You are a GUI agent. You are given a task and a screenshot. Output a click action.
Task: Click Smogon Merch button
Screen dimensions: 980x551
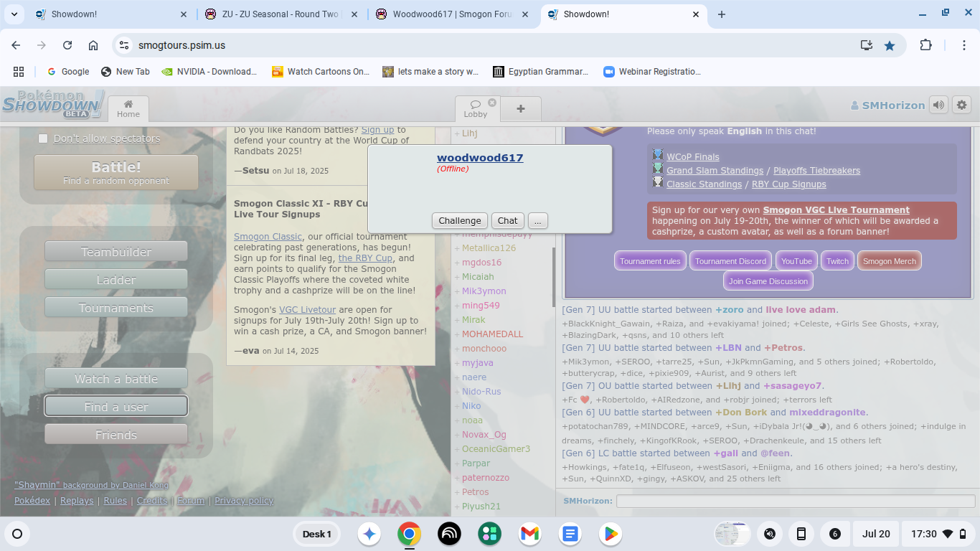pos(890,261)
